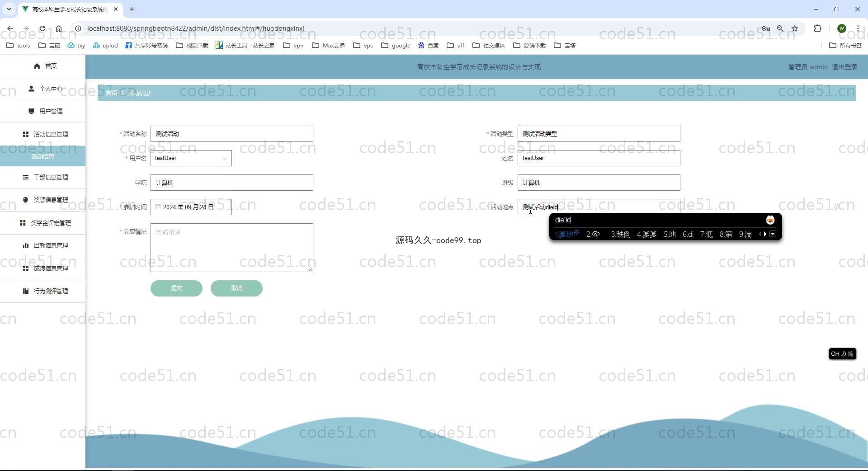Open the 社交媒体 bookmark folder
Screen dimensions: 868x471
pos(489,45)
